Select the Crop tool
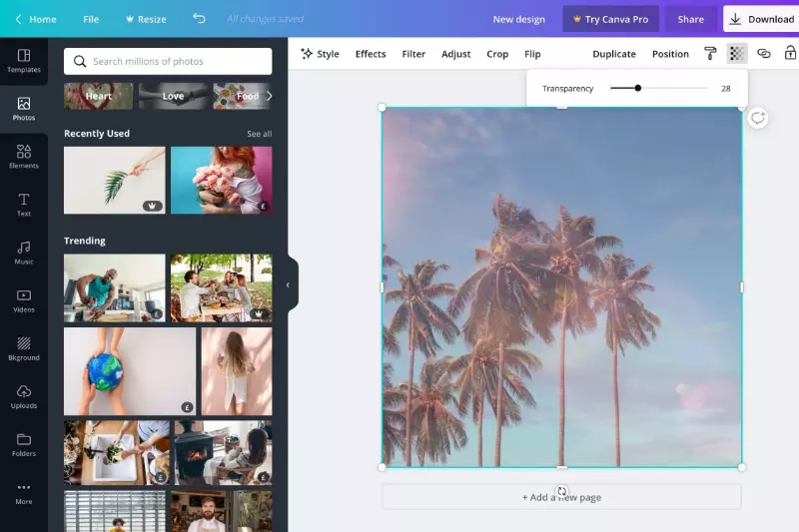This screenshot has height=532, width=799. point(496,54)
